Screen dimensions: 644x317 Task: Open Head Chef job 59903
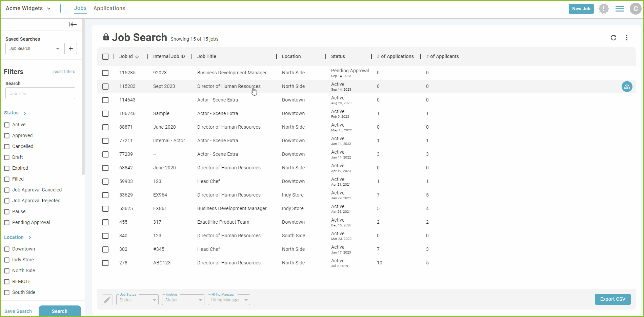point(208,182)
